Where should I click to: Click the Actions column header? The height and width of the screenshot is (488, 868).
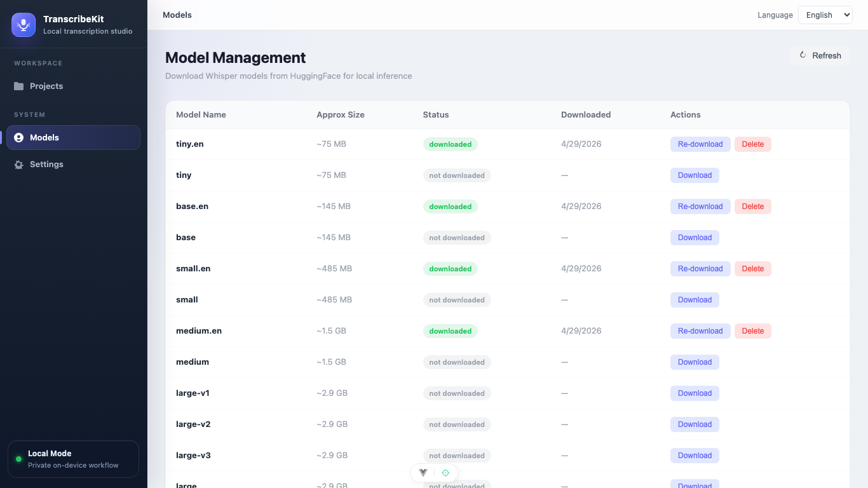686,115
